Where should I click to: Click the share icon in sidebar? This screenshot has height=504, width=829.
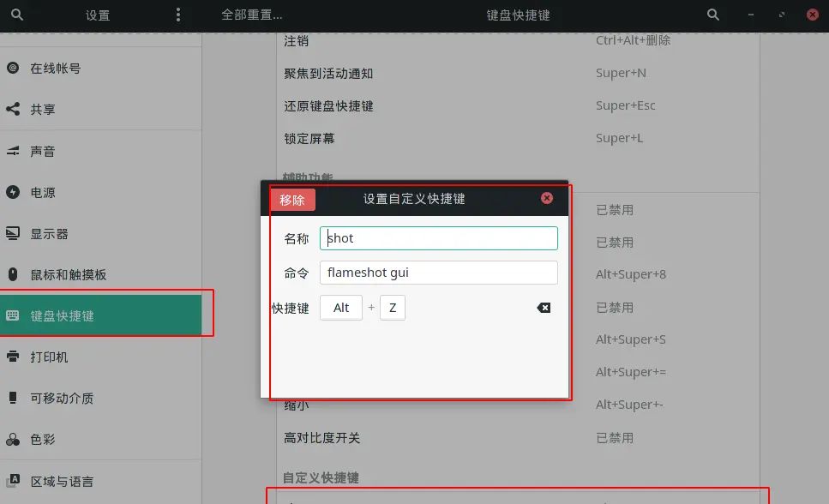pyautogui.click(x=13, y=109)
